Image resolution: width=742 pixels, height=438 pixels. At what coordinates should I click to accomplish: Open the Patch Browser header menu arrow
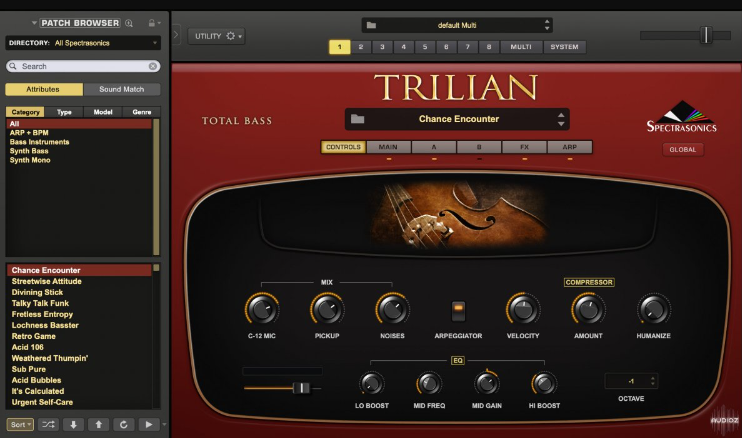point(34,23)
